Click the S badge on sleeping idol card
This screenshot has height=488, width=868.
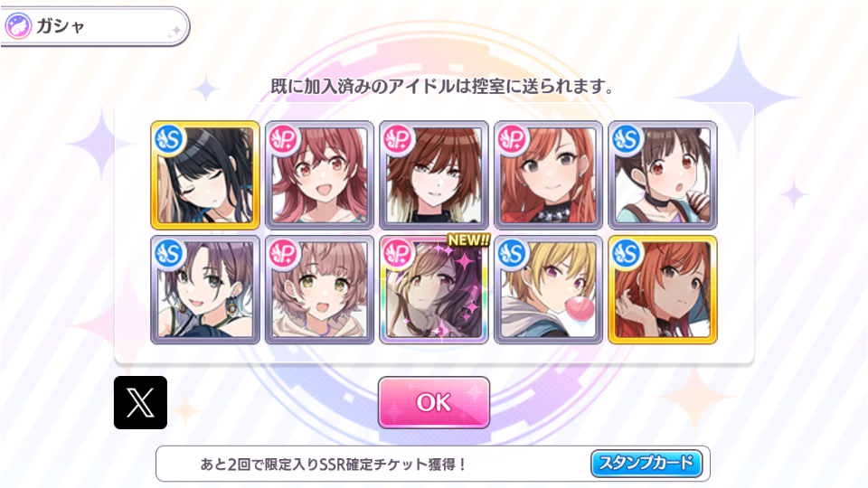(x=169, y=139)
